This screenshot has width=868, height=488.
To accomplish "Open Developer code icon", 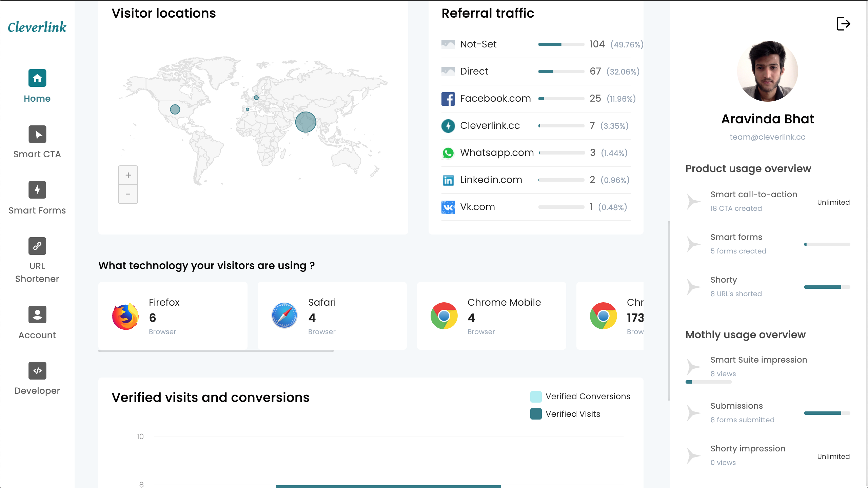I will point(37,371).
